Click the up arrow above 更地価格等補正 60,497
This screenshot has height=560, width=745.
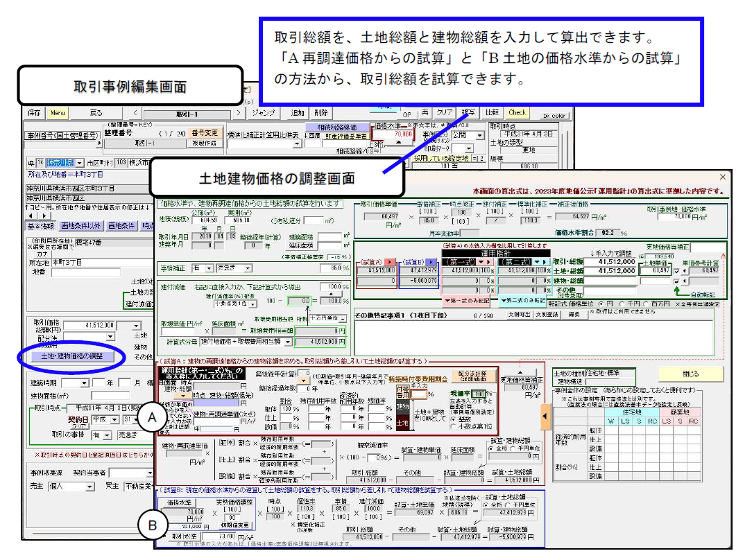[520, 372]
